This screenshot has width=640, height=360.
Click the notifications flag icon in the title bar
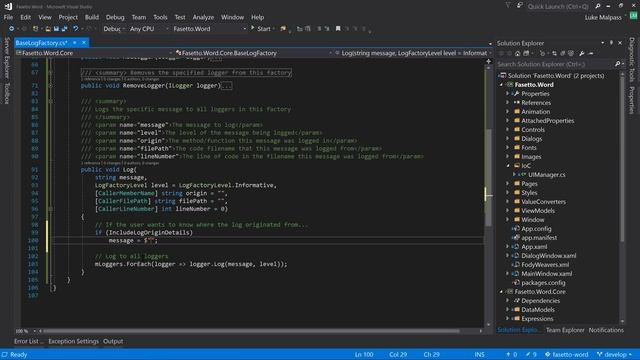(508, 6)
